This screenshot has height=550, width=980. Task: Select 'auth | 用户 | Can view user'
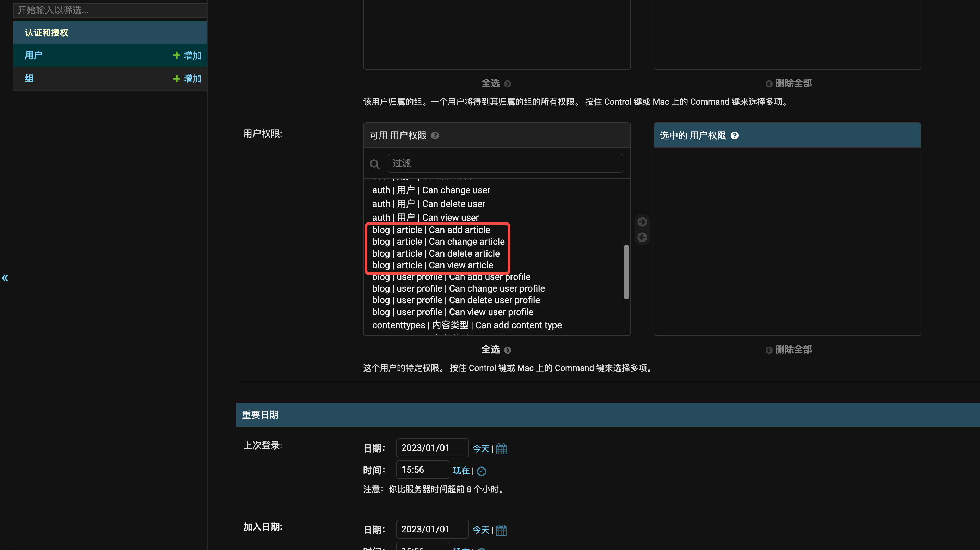425,218
